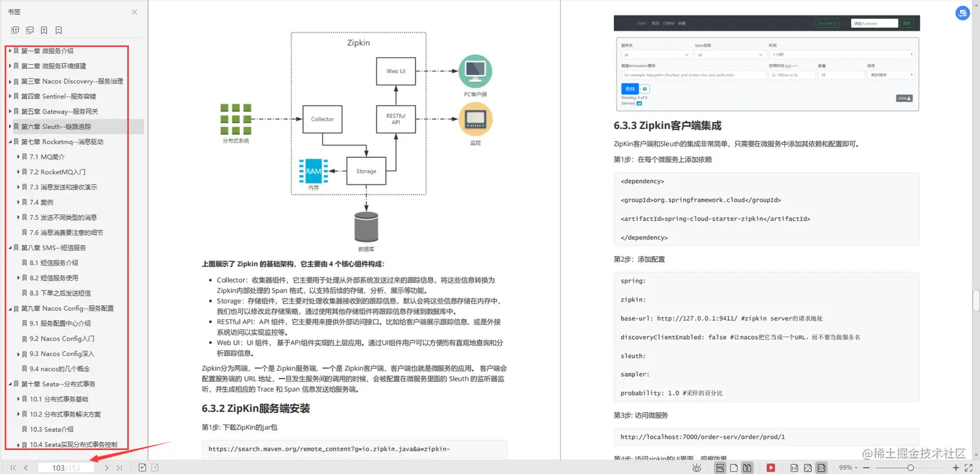Toggle double page view
The height and width of the screenshot is (474, 980).
[747, 468]
